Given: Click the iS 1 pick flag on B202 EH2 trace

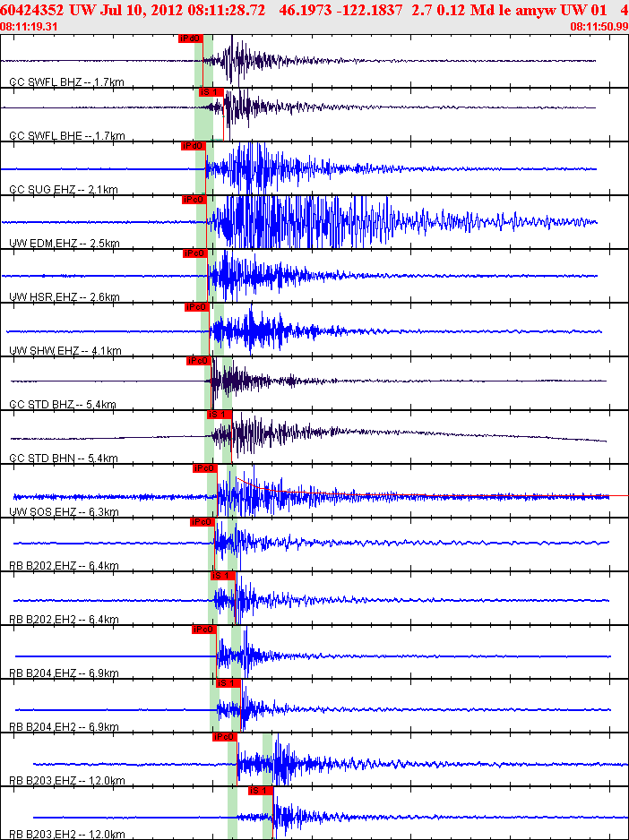Looking at the screenshot, I should 223,576.
